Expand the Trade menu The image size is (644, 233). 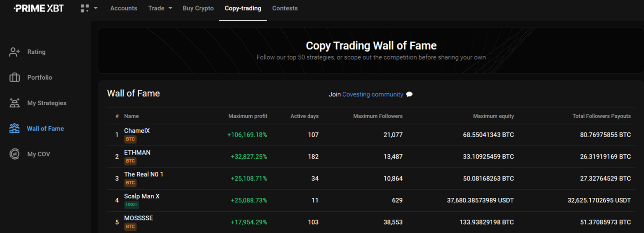[160, 8]
